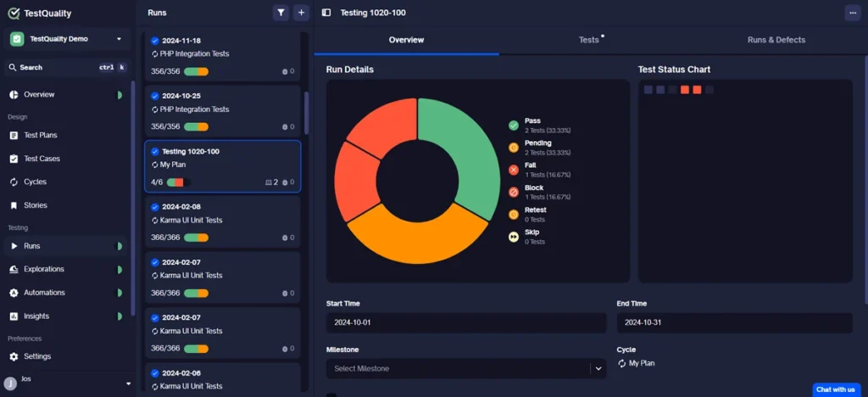Image resolution: width=868 pixels, height=397 pixels.
Task: Click the progress bar on Testing 1020-100 card
Action: tap(178, 182)
